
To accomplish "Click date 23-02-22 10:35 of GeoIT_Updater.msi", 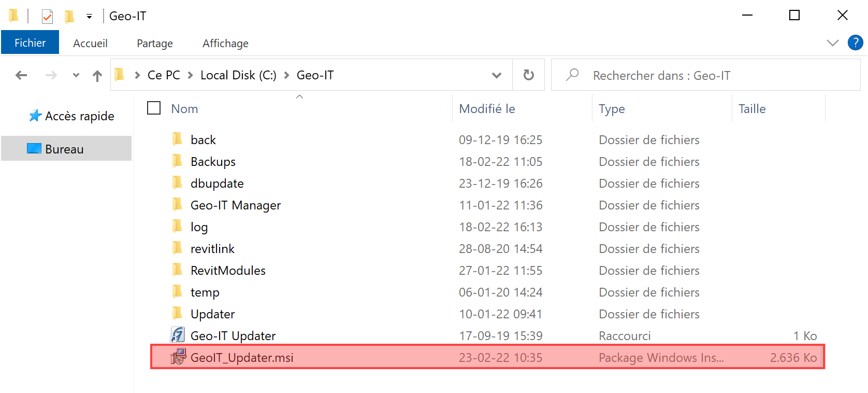I will pos(500,358).
